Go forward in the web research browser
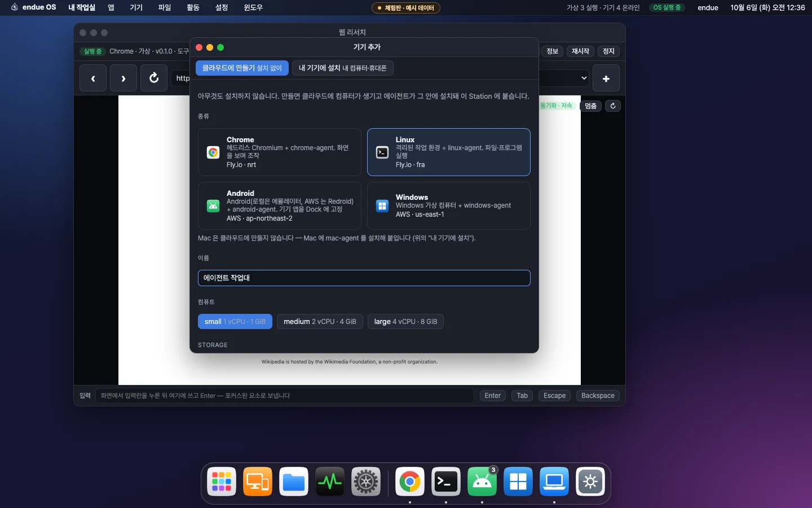The width and height of the screenshot is (812, 508). coord(123,78)
